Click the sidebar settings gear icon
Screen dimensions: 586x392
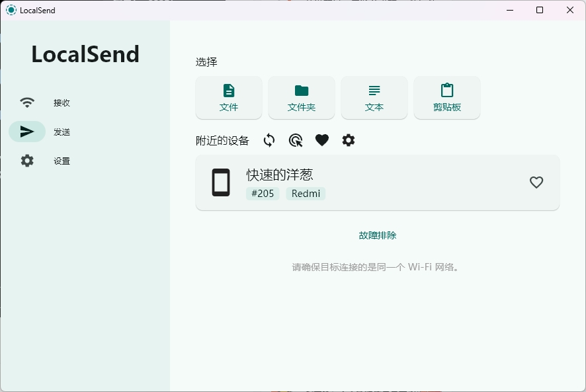(x=27, y=161)
